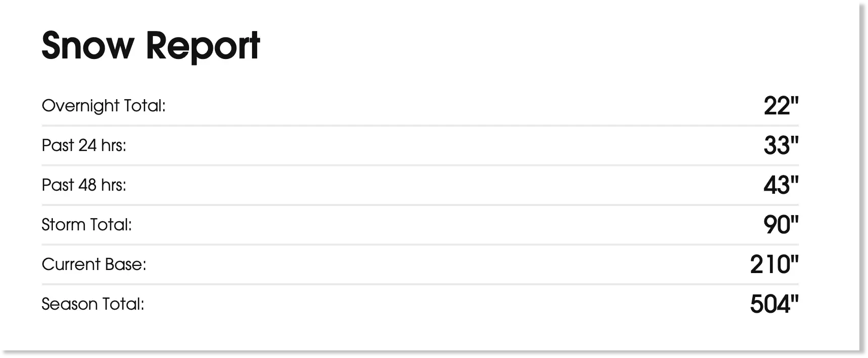
Task: Click the 90" storm total value
Action: tap(781, 225)
